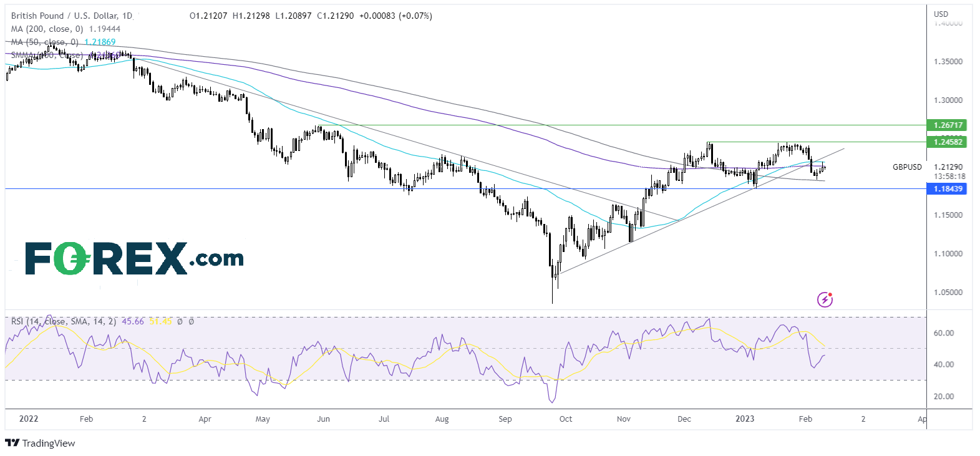Click the open value O1.21207
The image size is (980, 456).
point(208,16)
